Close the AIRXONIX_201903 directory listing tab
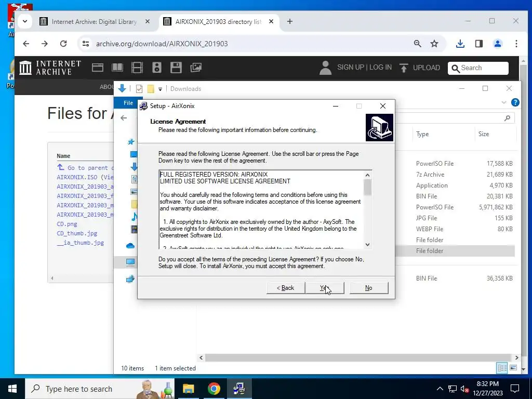This screenshot has width=532, height=399. click(x=271, y=21)
